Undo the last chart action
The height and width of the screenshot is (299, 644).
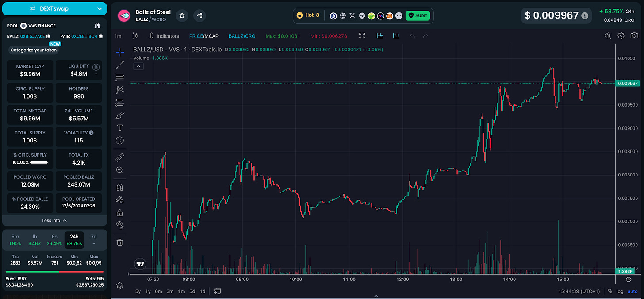pyautogui.click(x=412, y=36)
